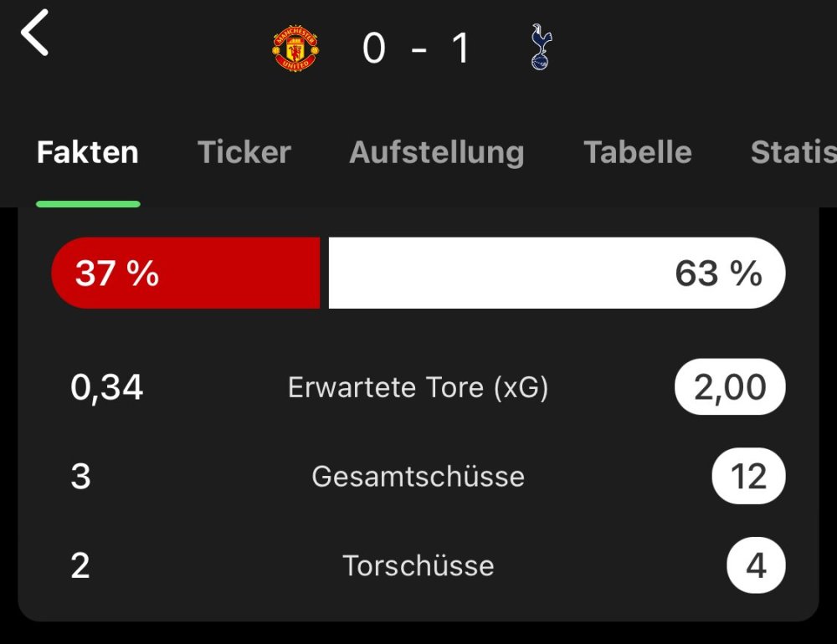Switch to the Ticker tab
The height and width of the screenshot is (644, 837).
(244, 152)
